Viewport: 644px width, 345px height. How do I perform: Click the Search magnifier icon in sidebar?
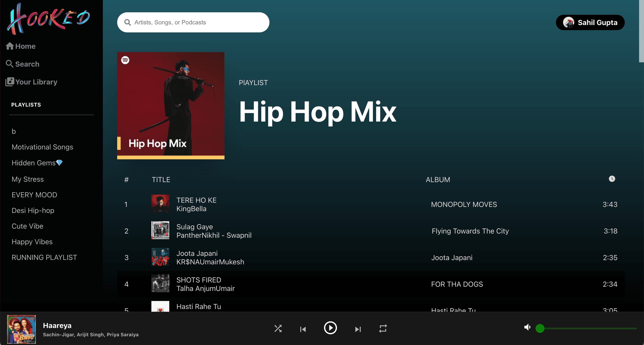9,64
